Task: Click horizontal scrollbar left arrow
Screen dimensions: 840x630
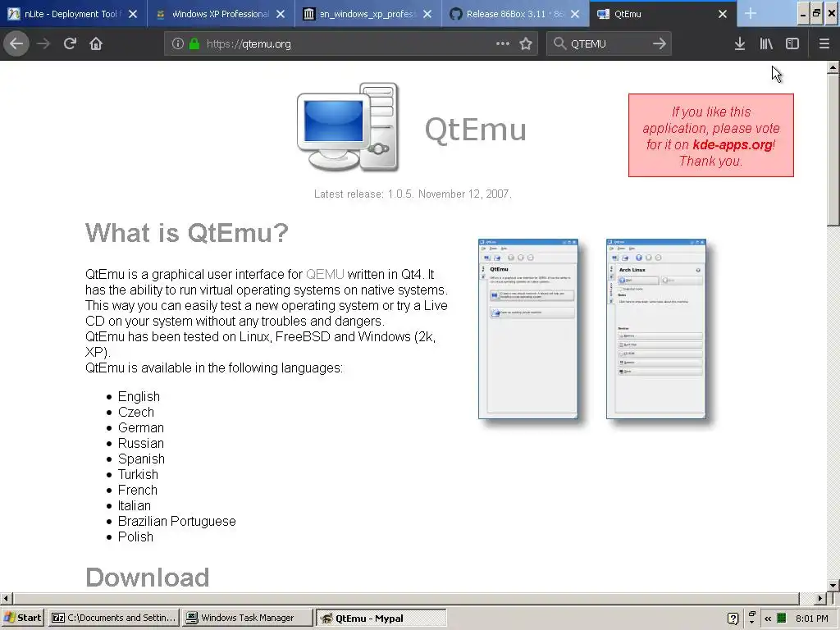Action: click(6, 598)
